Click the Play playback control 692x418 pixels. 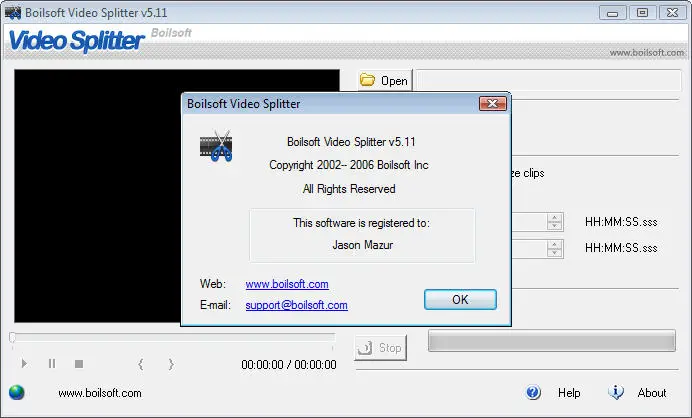tap(24, 364)
